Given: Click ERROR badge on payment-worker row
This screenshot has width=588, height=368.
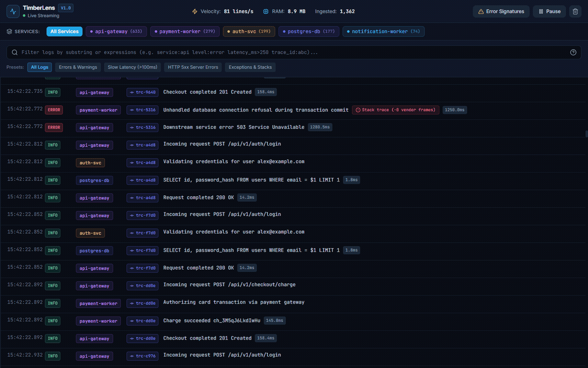Looking at the screenshot, I should pos(54,110).
